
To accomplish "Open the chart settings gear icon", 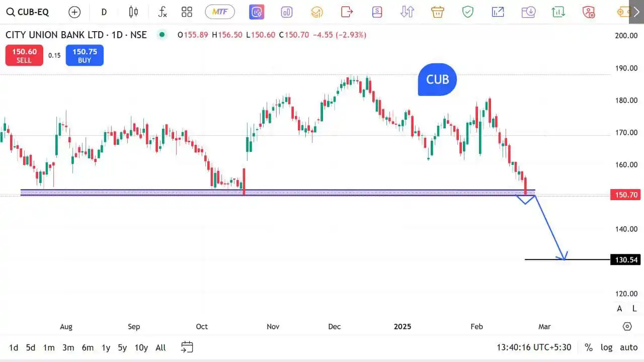I will point(627,326).
